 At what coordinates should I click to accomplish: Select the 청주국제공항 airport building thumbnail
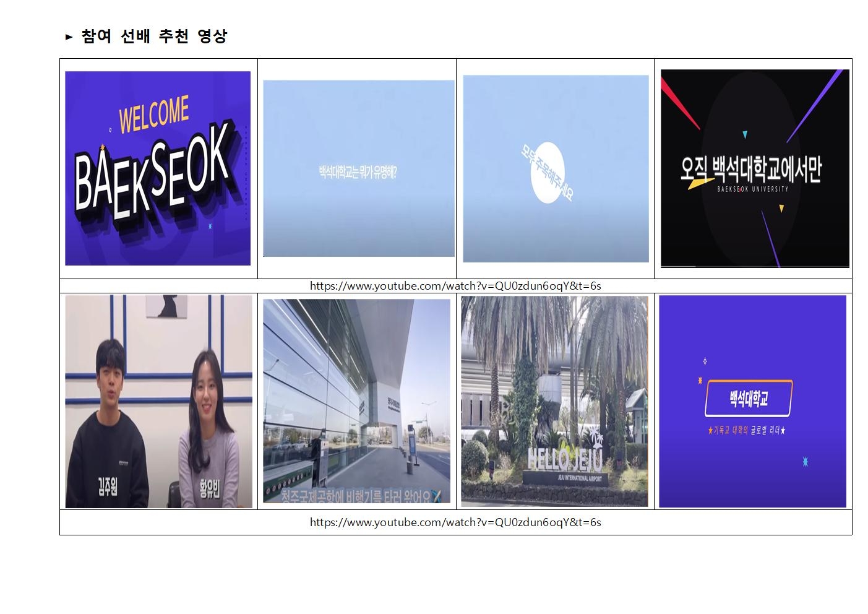coord(357,402)
